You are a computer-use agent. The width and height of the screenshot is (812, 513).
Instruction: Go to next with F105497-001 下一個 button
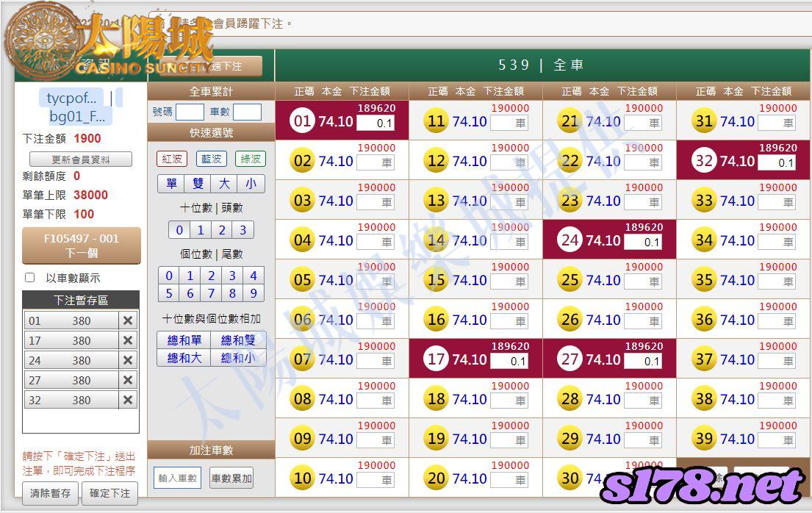[82, 245]
